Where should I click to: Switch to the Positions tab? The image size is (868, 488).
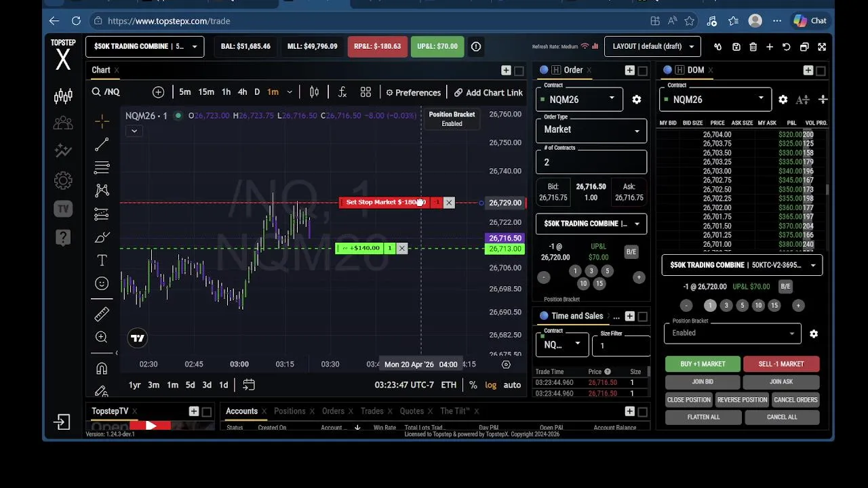click(290, 411)
